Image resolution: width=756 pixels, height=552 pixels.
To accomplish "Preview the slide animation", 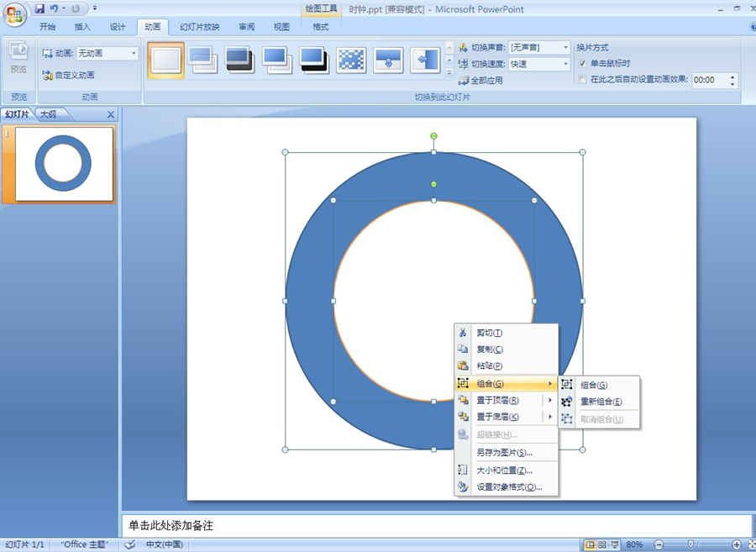I will (x=18, y=58).
